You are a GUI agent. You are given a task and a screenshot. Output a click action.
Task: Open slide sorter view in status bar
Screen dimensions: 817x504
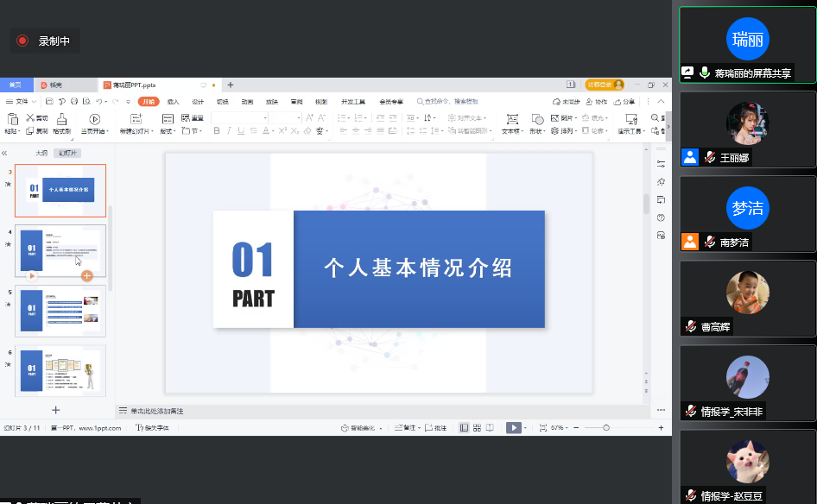[x=477, y=427]
